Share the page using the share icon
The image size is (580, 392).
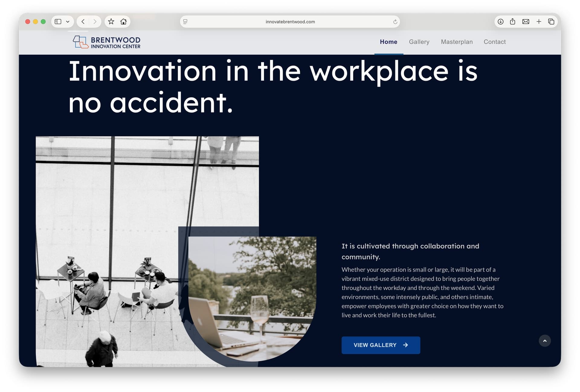[x=513, y=21]
